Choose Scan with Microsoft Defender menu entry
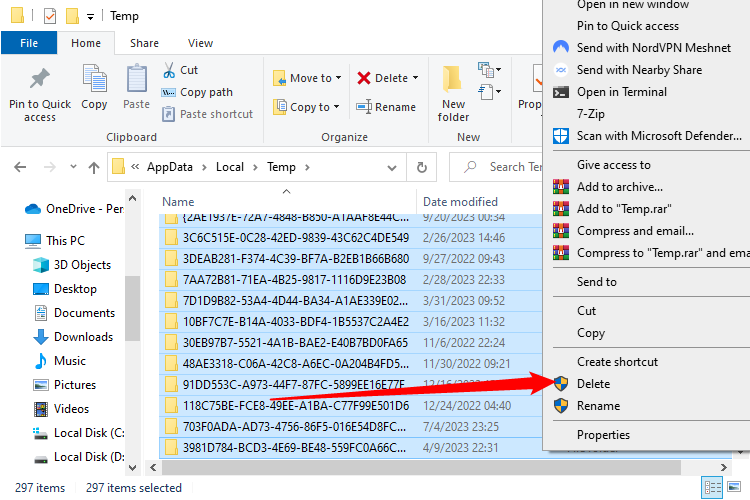The width and height of the screenshot is (750, 500). point(658,136)
